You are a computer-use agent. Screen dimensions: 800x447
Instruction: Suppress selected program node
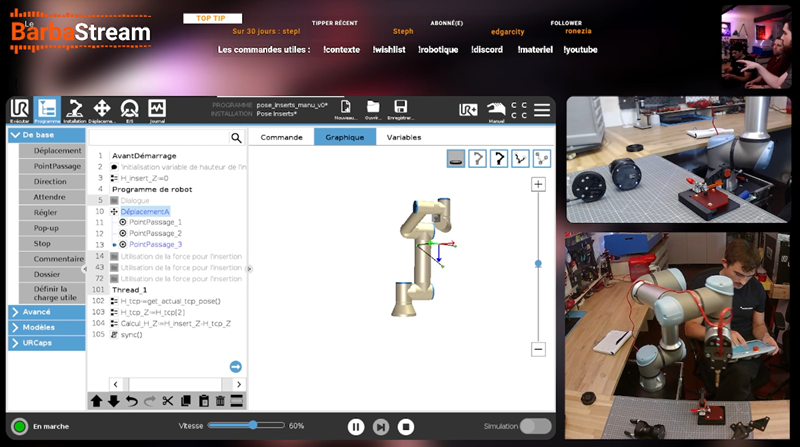tap(237, 401)
